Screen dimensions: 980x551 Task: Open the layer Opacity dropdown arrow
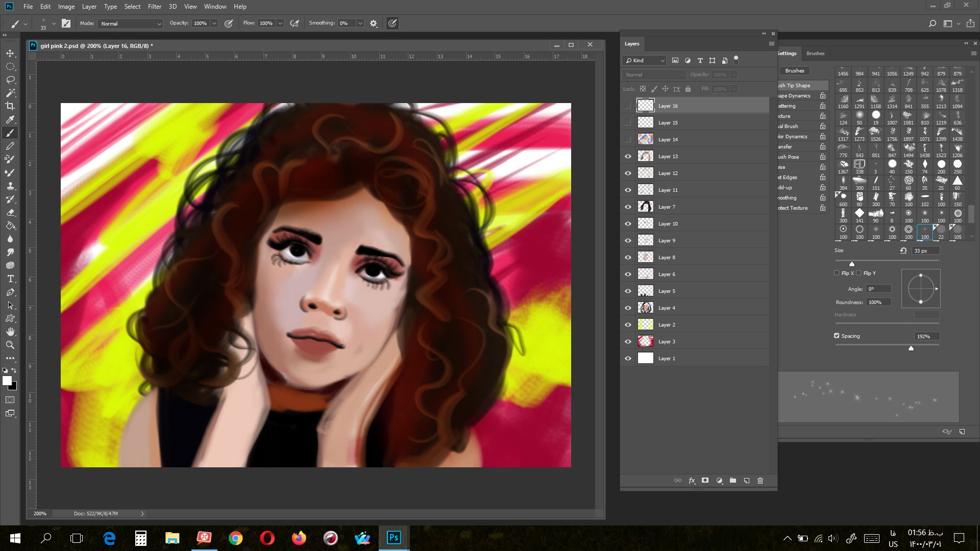tap(734, 75)
